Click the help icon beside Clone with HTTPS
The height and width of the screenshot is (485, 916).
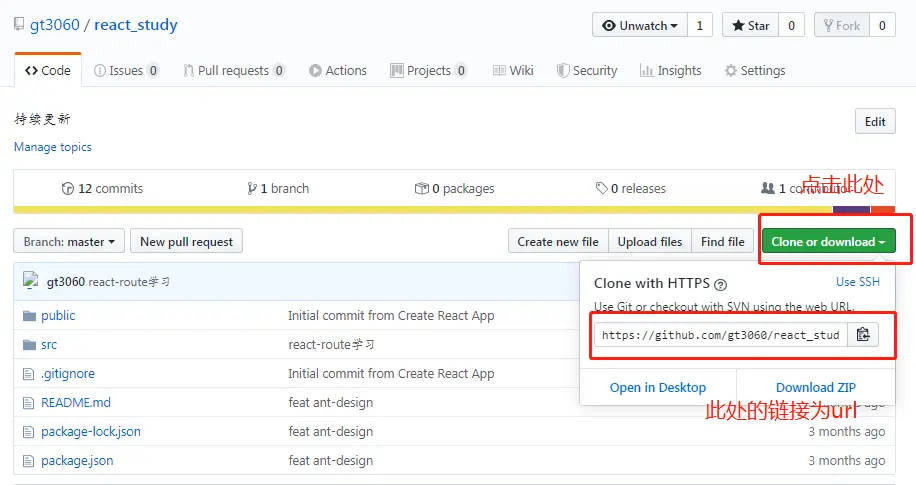(x=720, y=285)
